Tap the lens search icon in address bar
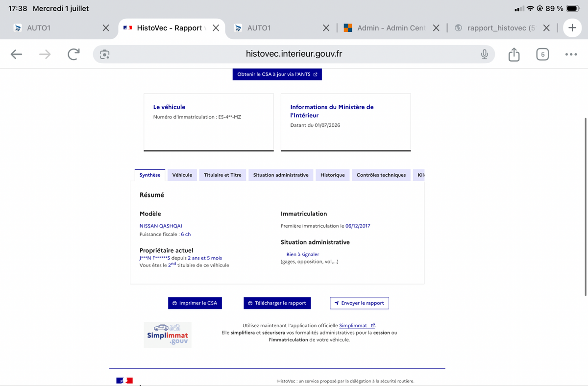This screenshot has width=588, height=386. coord(104,54)
